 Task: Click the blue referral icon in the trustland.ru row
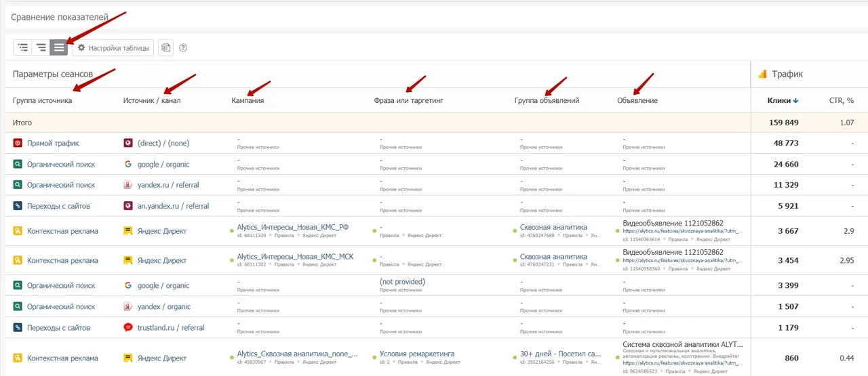(x=18, y=327)
